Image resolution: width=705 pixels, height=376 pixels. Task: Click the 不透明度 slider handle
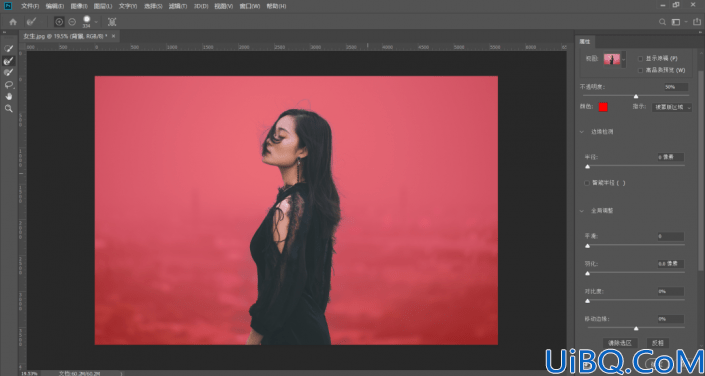coord(636,96)
